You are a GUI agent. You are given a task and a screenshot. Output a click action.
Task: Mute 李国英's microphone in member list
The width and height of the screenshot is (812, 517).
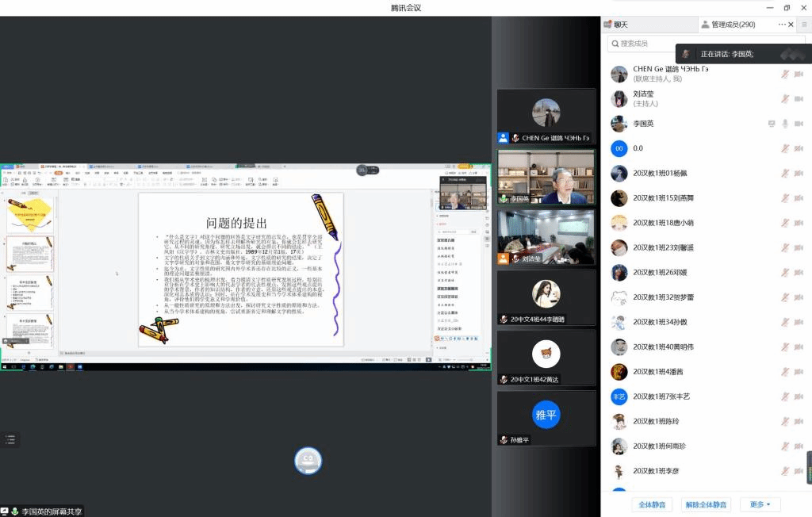[785, 124]
